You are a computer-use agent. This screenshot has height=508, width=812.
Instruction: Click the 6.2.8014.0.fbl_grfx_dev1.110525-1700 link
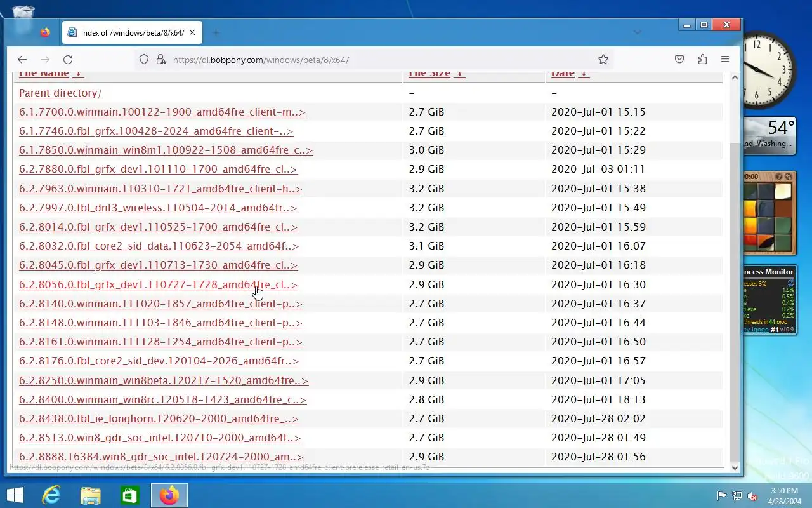(158, 227)
